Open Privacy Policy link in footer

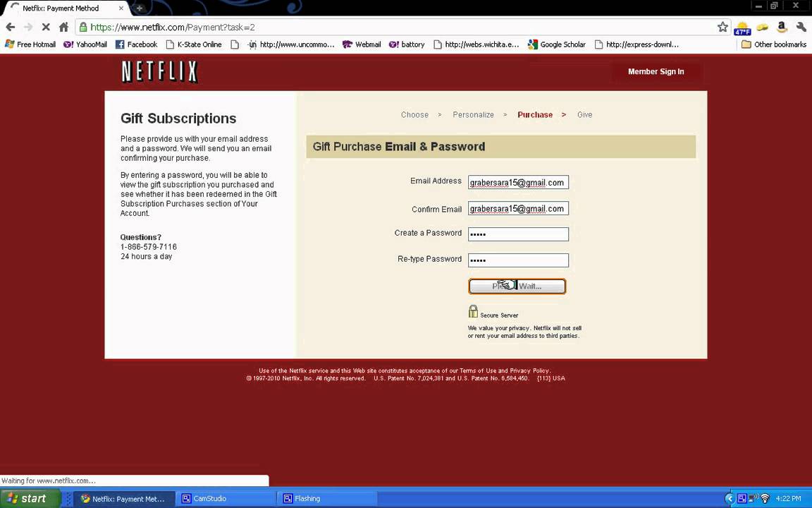529,370
